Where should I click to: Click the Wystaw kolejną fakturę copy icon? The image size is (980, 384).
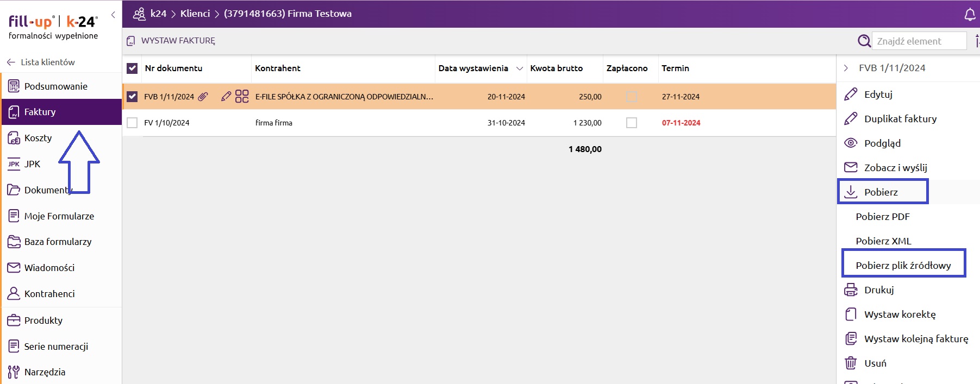pyautogui.click(x=851, y=338)
